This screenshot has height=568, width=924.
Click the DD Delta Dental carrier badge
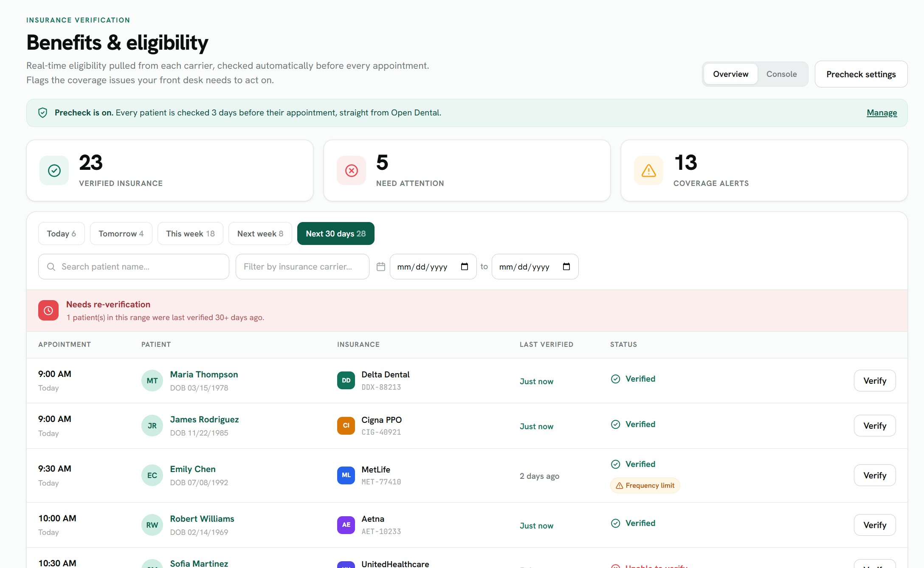coord(346,380)
